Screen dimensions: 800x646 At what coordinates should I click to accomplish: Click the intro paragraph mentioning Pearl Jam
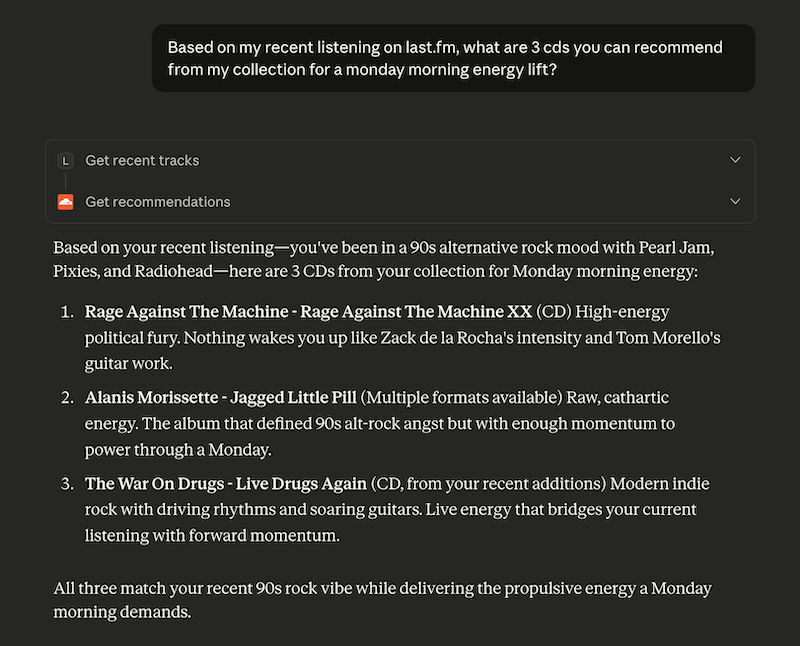coord(384,258)
